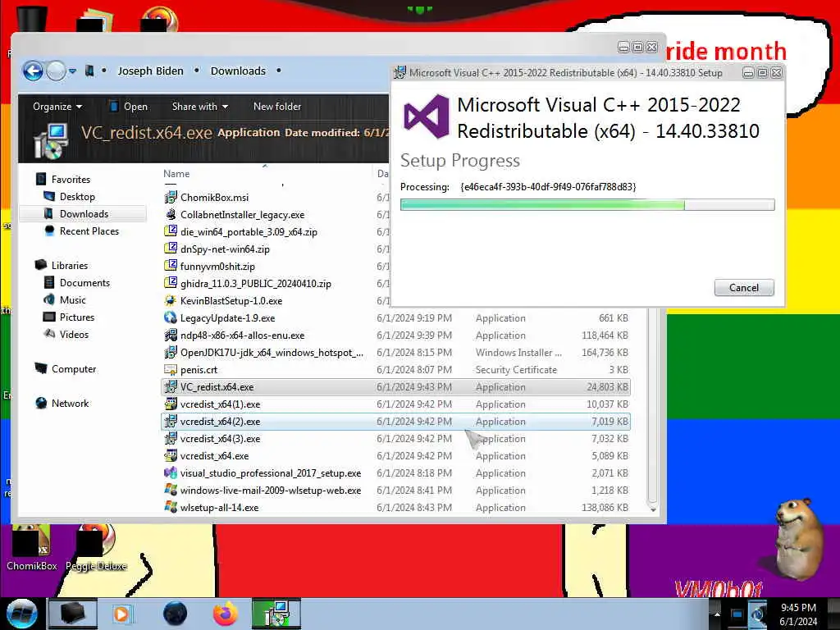Select the vcredist_x64(3).exe icon
840x630 pixels.
tap(171, 438)
